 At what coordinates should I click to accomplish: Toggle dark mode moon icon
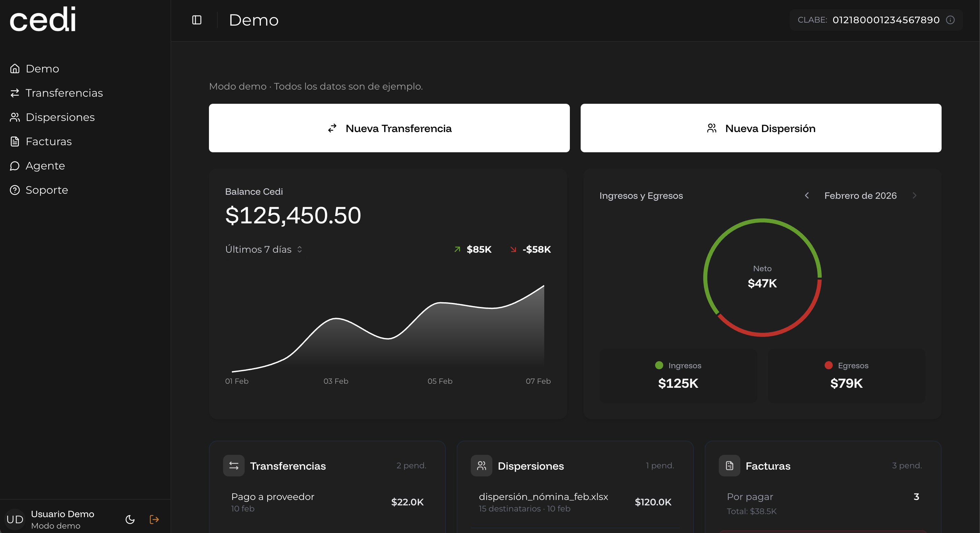(x=130, y=519)
